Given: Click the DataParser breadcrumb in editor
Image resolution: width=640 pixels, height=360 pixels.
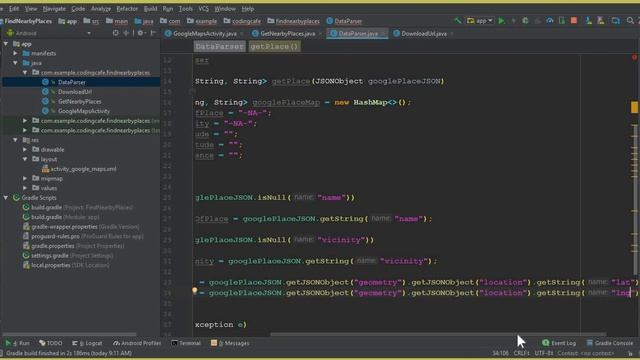Looking at the screenshot, I should (x=220, y=47).
